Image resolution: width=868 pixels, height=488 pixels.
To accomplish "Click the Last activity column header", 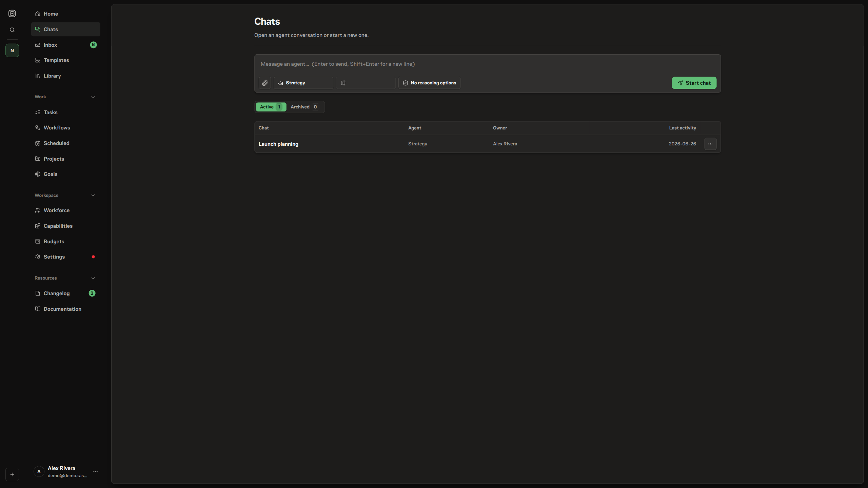I will click(x=682, y=128).
